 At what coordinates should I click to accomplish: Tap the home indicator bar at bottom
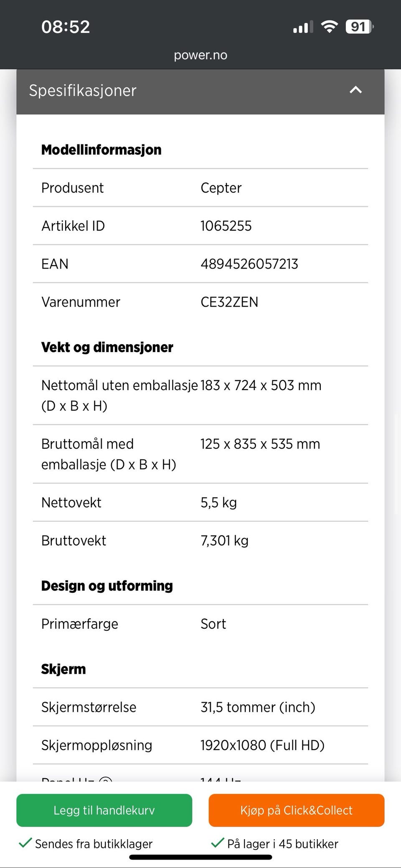point(200,857)
